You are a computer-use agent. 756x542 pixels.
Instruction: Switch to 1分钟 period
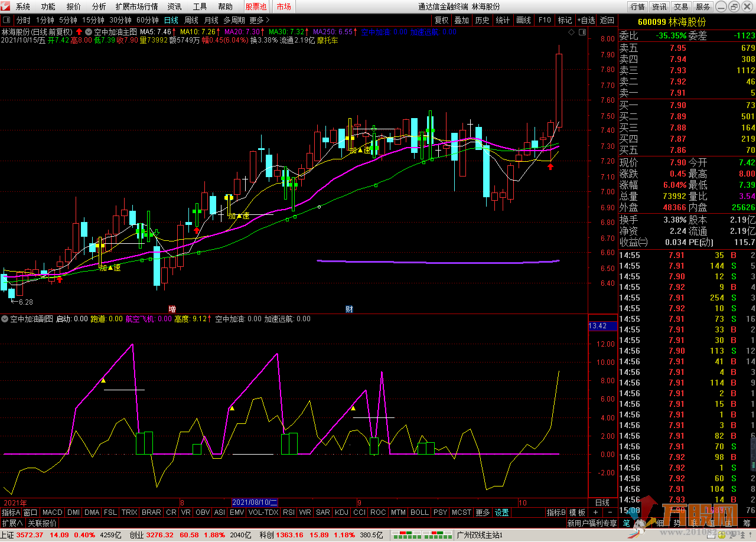point(45,20)
